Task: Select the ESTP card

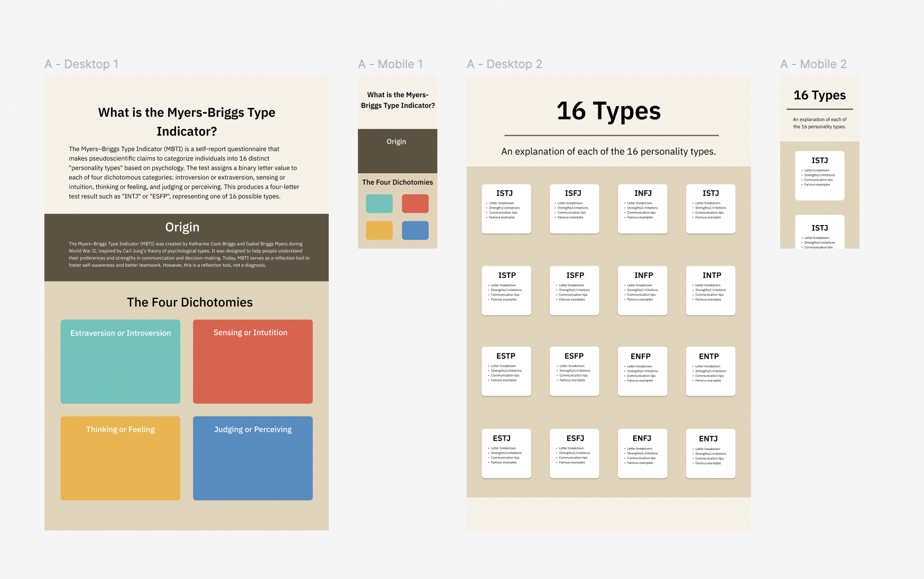Action: [x=506, y=371]
